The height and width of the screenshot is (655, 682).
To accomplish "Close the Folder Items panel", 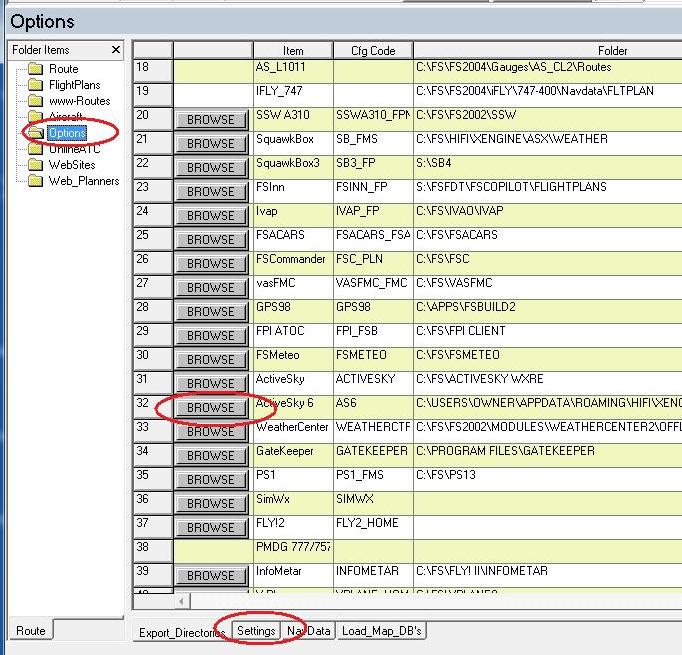I will click(116, 50).
